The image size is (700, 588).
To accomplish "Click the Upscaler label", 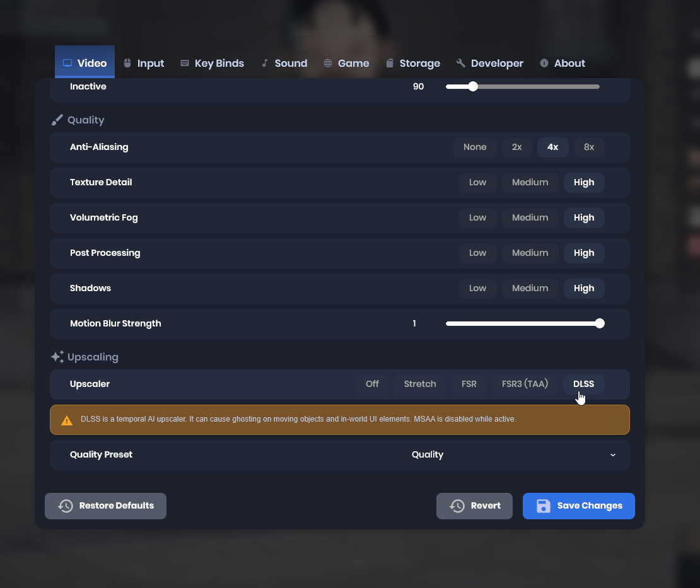I will [x=90, y=384].
